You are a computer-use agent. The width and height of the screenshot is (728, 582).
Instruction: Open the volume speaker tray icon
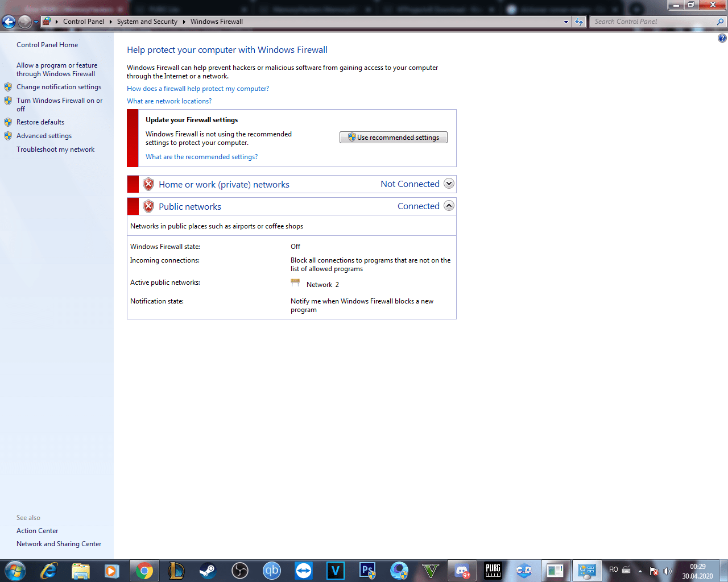(x=667, y=571)
